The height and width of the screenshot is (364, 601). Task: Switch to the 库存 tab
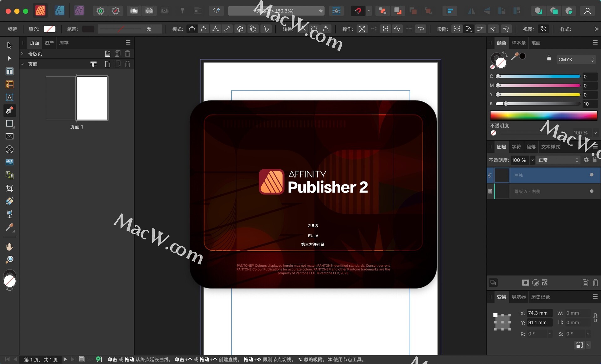64,43
